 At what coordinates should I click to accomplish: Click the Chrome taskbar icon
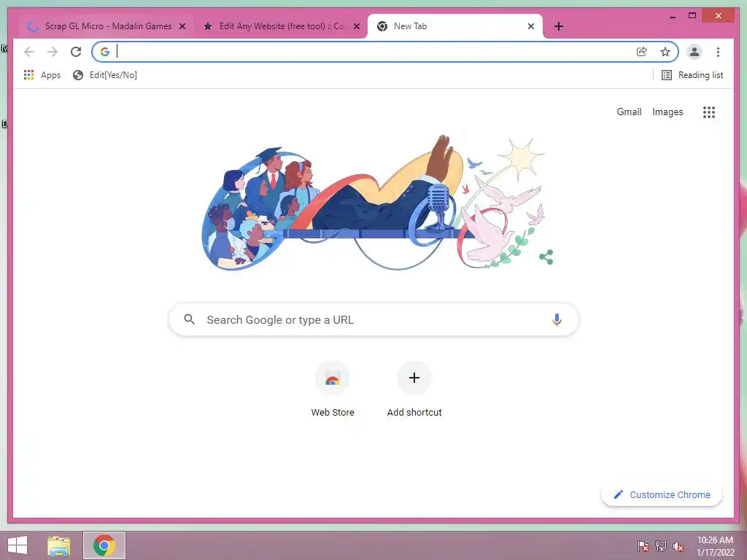coord(104,545)
